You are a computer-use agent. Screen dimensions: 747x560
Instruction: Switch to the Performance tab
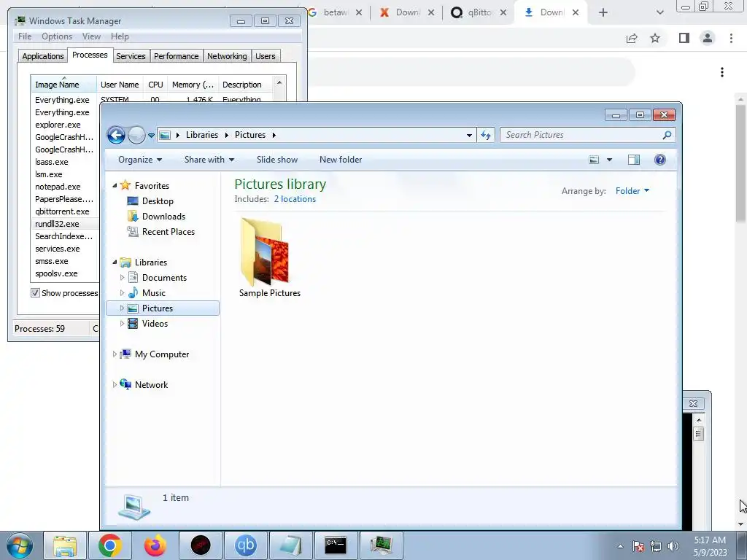(x=177, y=56)
